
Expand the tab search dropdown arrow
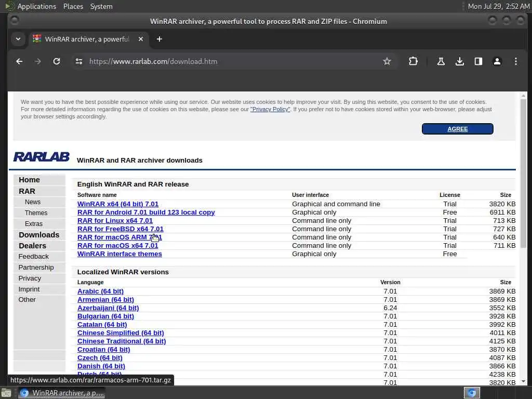click(x=18, y=39)
